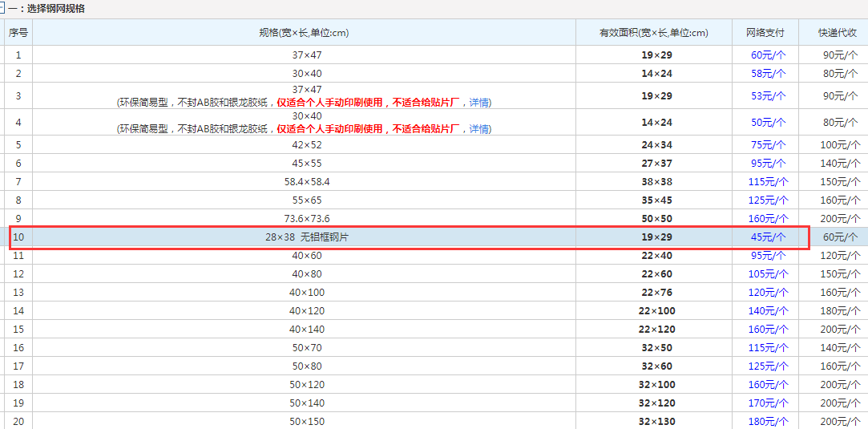
Task: Click 60元/个 network price for 37×47
Action: tap(767, 55)
